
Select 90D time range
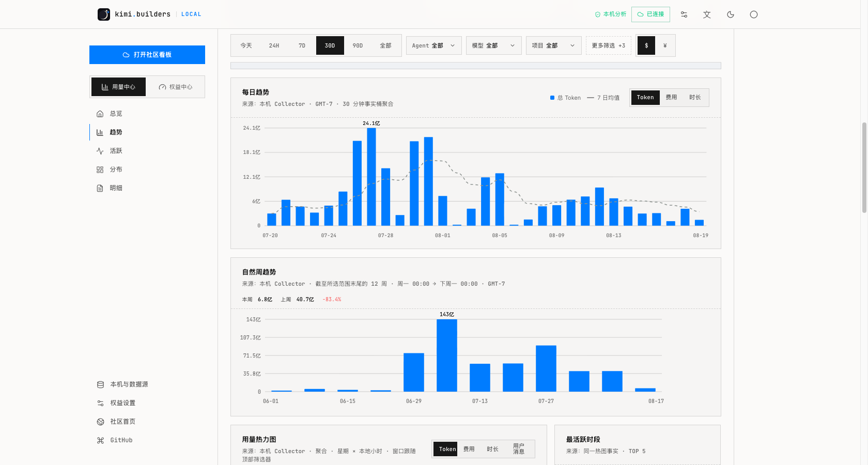point(358,45)
